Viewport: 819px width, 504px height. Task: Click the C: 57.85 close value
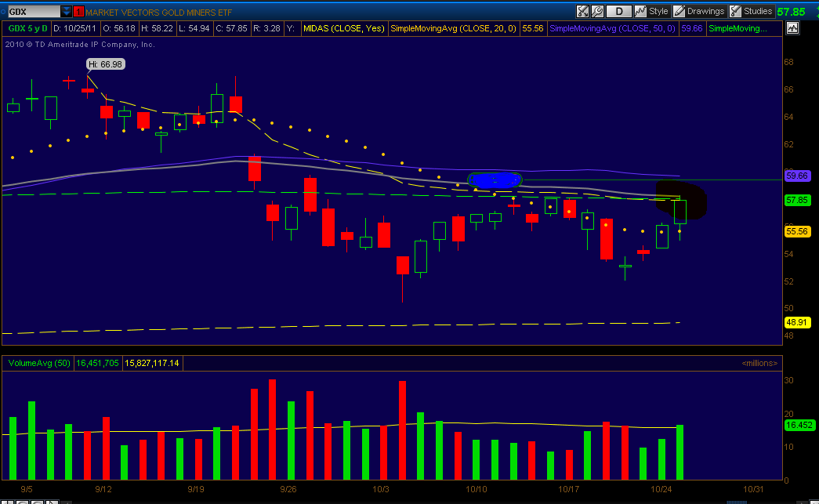(x=231, y=28)
